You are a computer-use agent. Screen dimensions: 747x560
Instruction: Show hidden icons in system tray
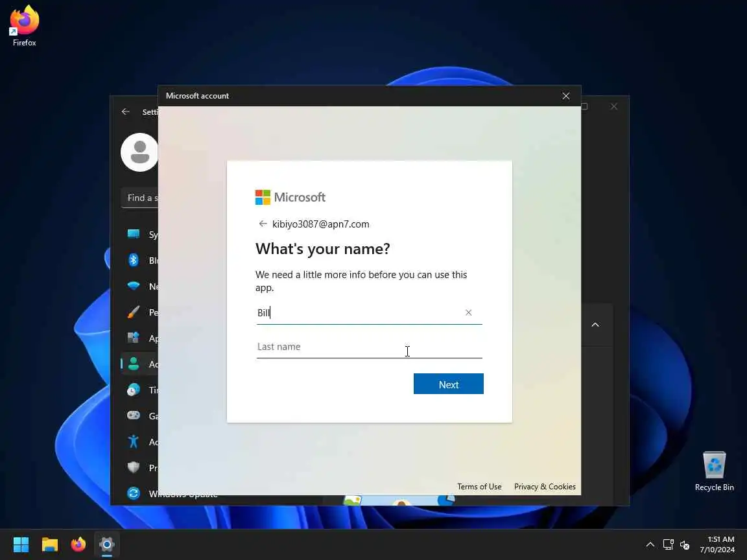(650, 544)
